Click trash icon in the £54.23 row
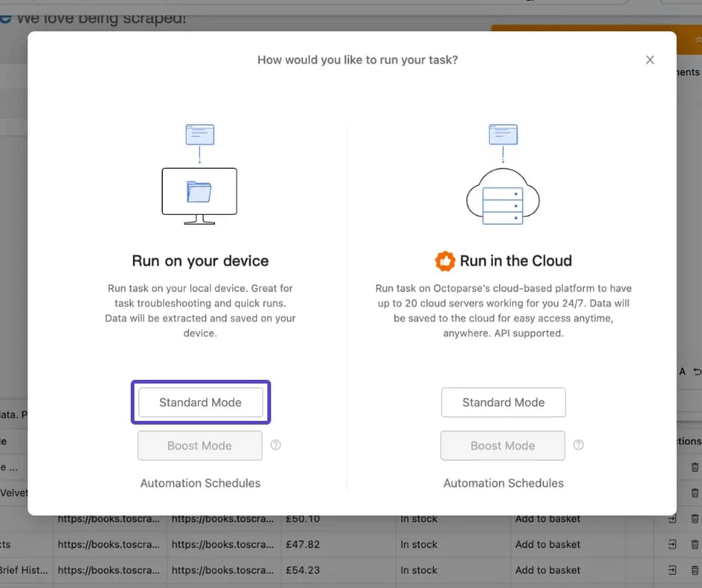 (x=695, y=570)
